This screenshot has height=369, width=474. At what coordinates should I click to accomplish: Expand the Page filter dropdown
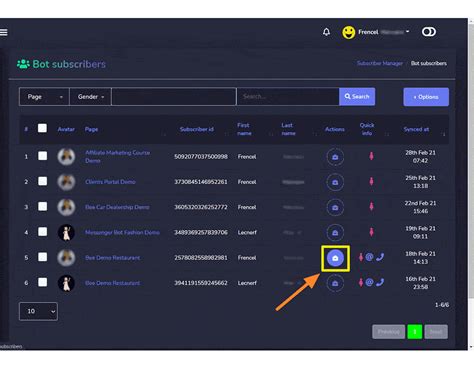(44, 97)
